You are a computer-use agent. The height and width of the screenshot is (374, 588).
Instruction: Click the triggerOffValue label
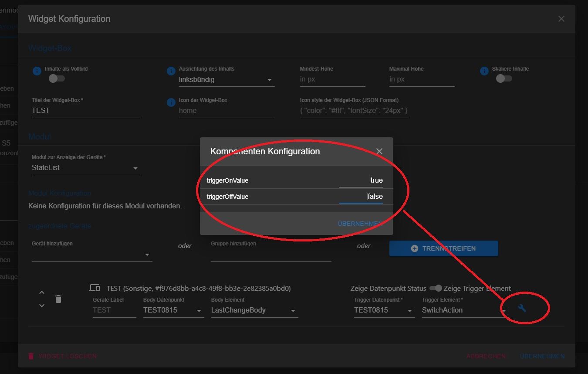(227, 197)
